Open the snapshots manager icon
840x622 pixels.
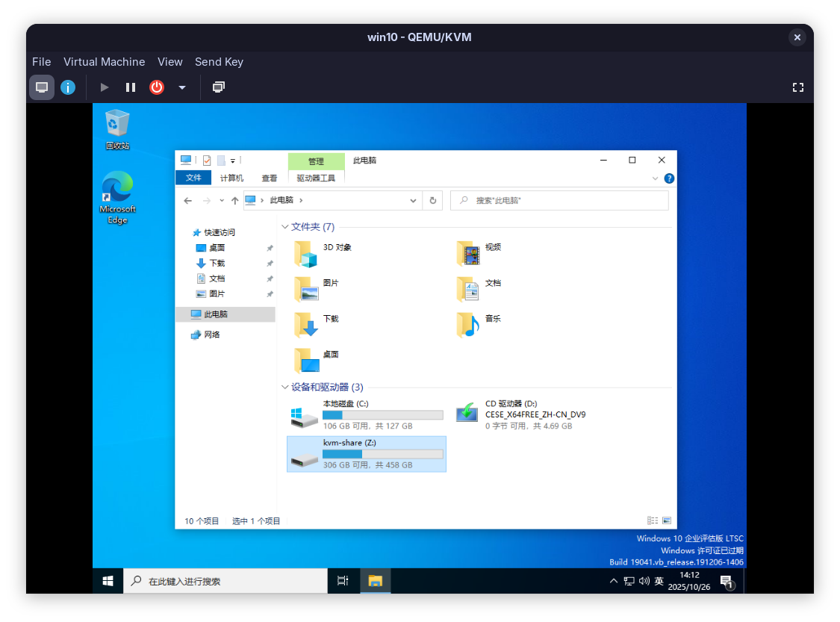coord(218,87)
